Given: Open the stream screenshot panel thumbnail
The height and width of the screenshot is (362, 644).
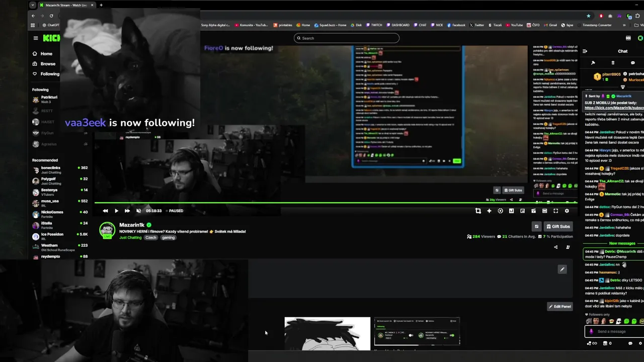Looking at the screenshot, I should 417,331.
